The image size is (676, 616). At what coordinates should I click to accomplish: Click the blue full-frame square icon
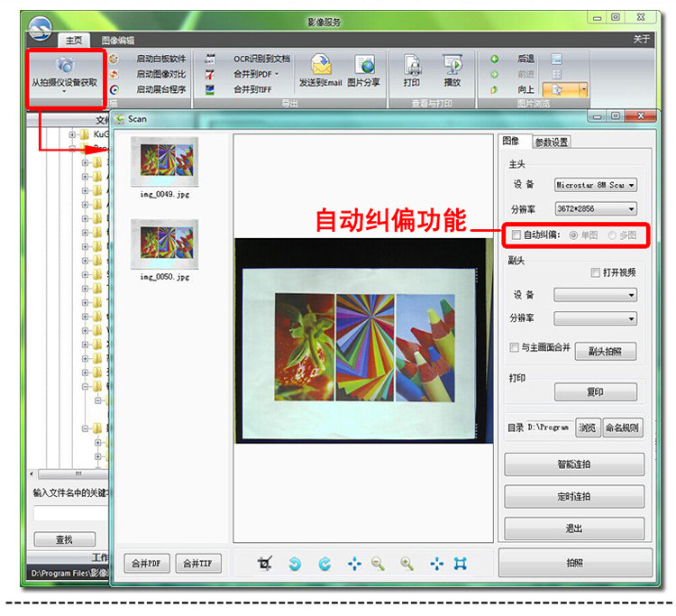coord(461,564)
